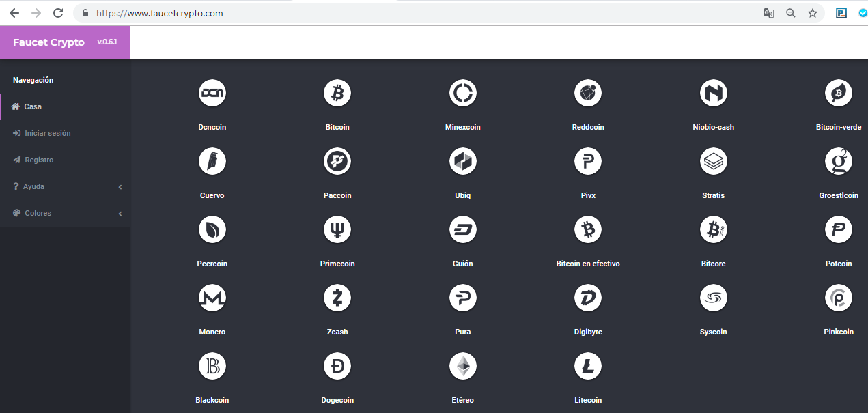Select the Groestlcoin icon
Screen dimensions: 868x413
pyautogui.click(x=839, y=161)
